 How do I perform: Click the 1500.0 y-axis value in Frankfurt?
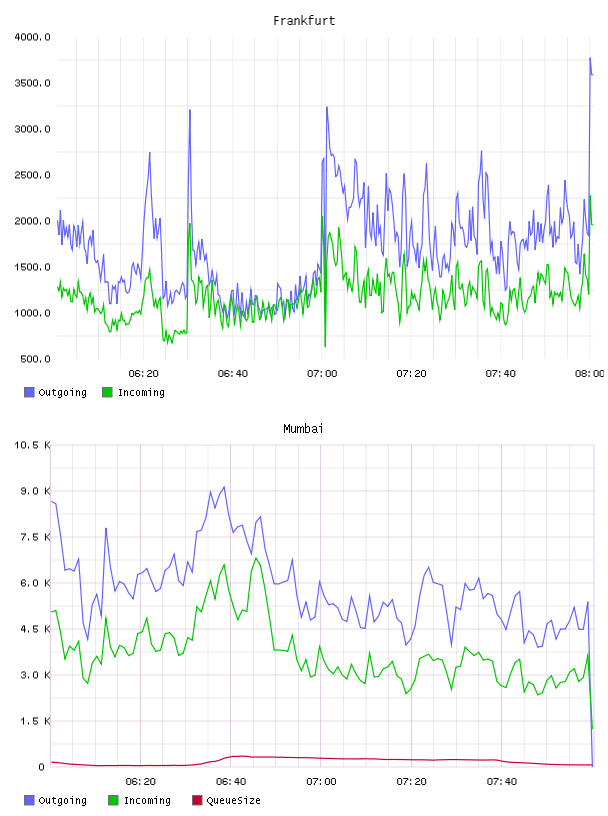32,267
